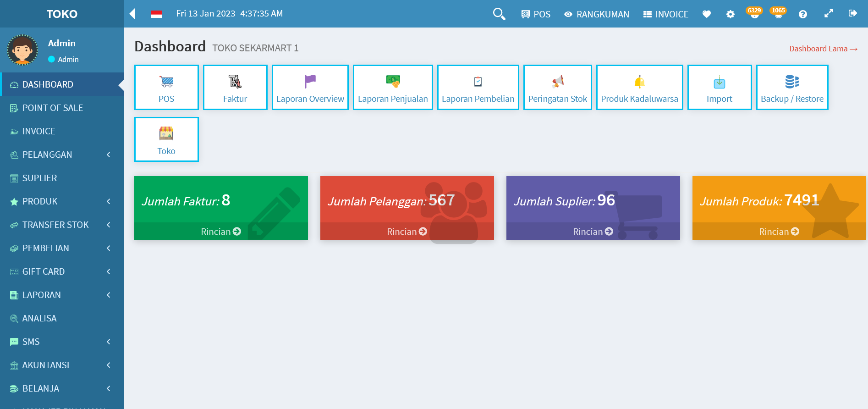The image size is (868, 409).
Task: Open notification badge showing 6329
Action: [754, 13]
